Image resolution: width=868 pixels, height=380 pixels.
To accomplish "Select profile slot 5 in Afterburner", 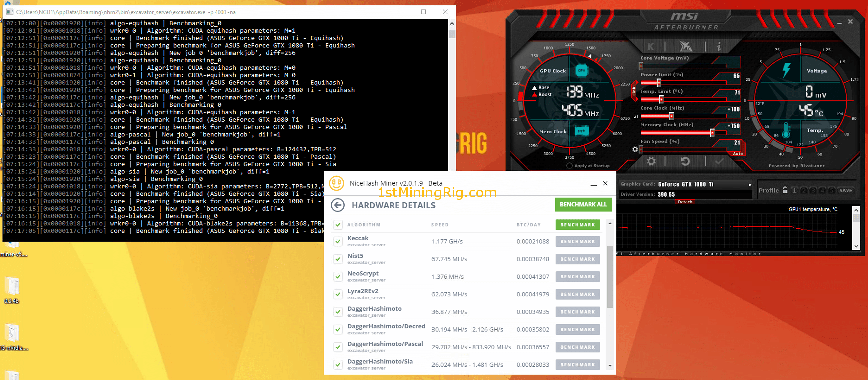I will 831,190.
